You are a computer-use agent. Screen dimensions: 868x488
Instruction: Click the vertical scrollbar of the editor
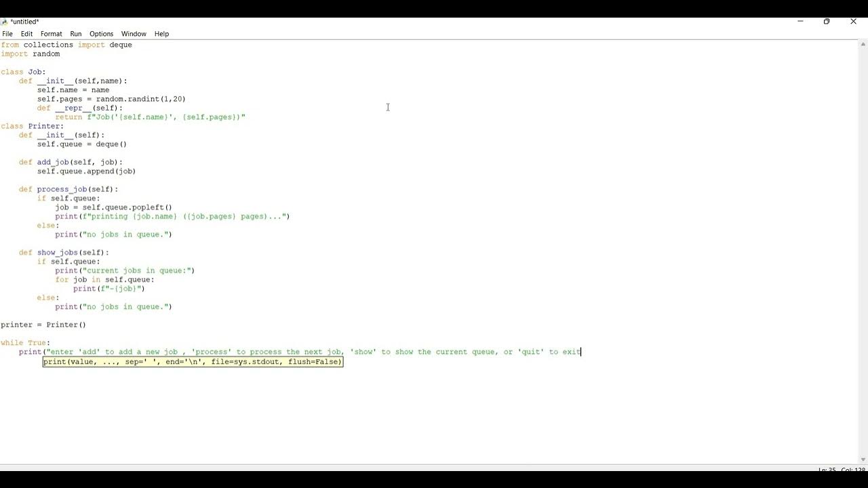(863, 252)
